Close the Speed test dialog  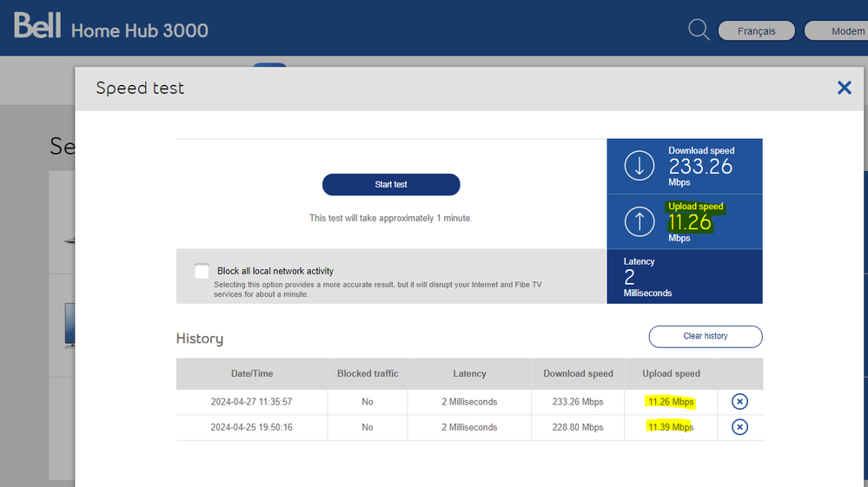(844, 88)
